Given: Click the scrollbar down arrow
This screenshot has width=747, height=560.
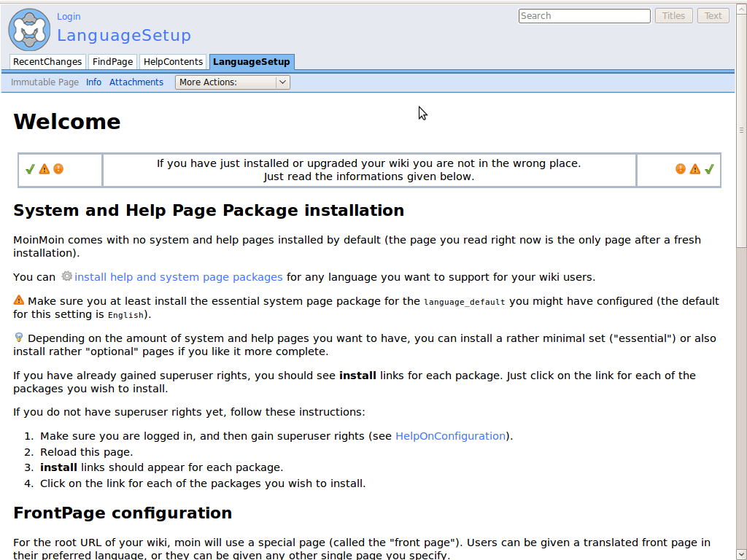Looking at the screenshot, I should coord(741,554).
